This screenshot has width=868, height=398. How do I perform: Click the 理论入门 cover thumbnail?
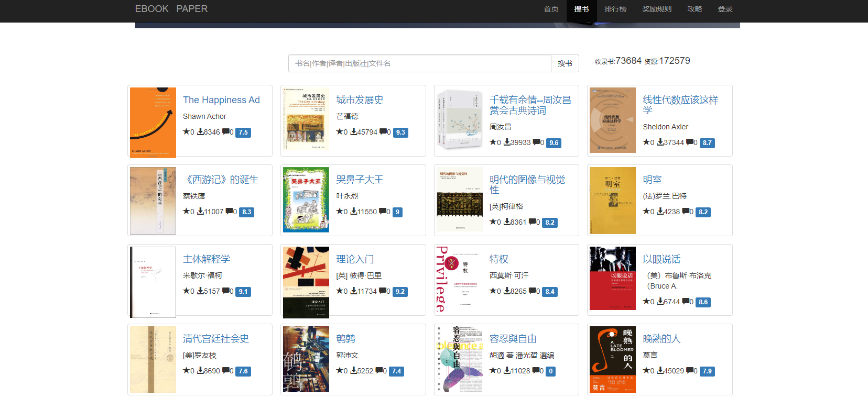click(306, 282)
